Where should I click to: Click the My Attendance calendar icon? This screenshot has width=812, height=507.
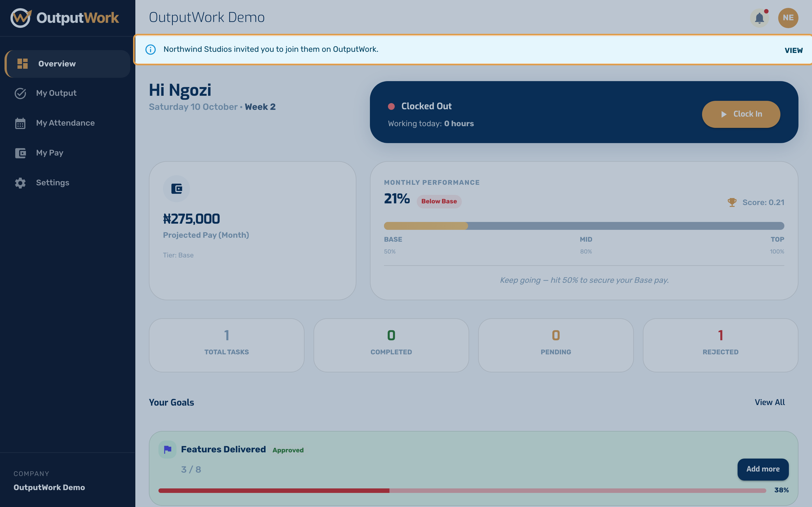tap(21, 123)
